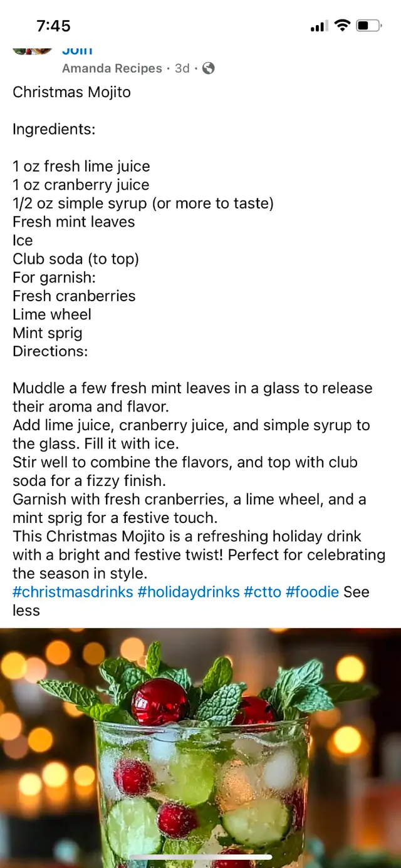
Task: Open the Amanda Recipes page name
Action: 112,68
